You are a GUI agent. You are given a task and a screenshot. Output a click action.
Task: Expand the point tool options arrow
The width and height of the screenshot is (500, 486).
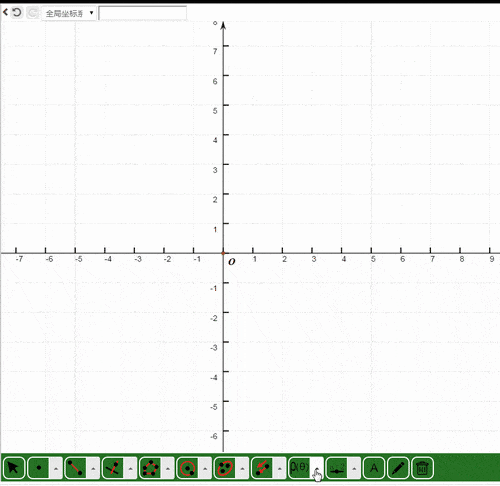tap(56, 468)
